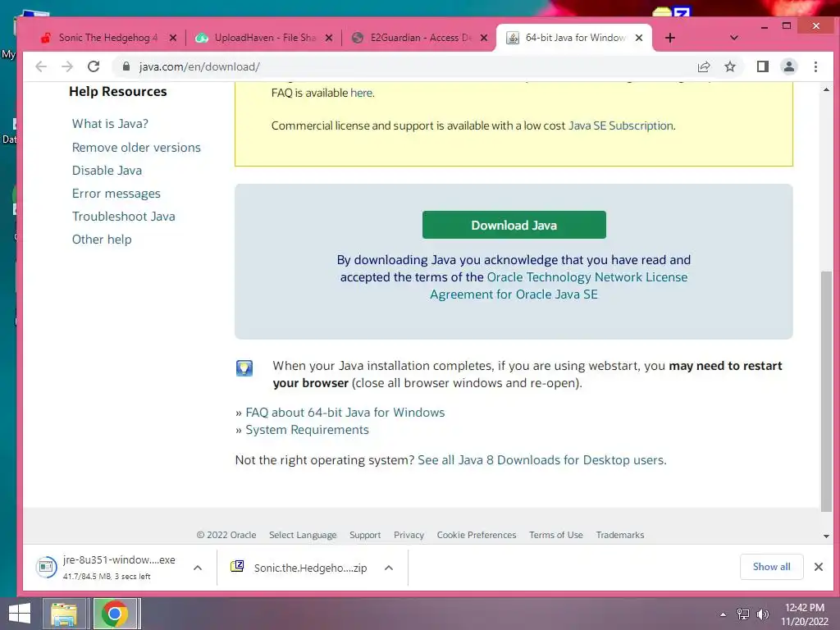Open the Java SE Subscription link
The height and width of the screenshot is (630, 840).
coord(620,126)
